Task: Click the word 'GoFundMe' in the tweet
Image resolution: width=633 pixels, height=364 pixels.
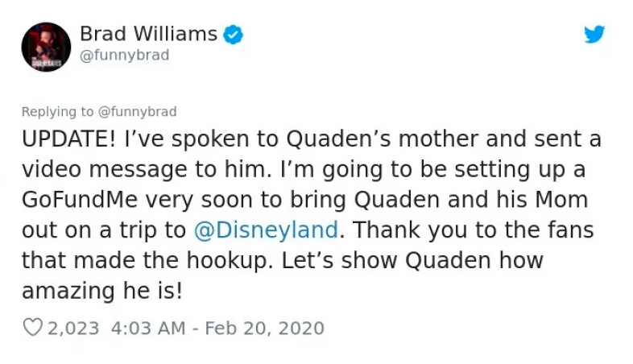Action: click(x=80, y=200)
